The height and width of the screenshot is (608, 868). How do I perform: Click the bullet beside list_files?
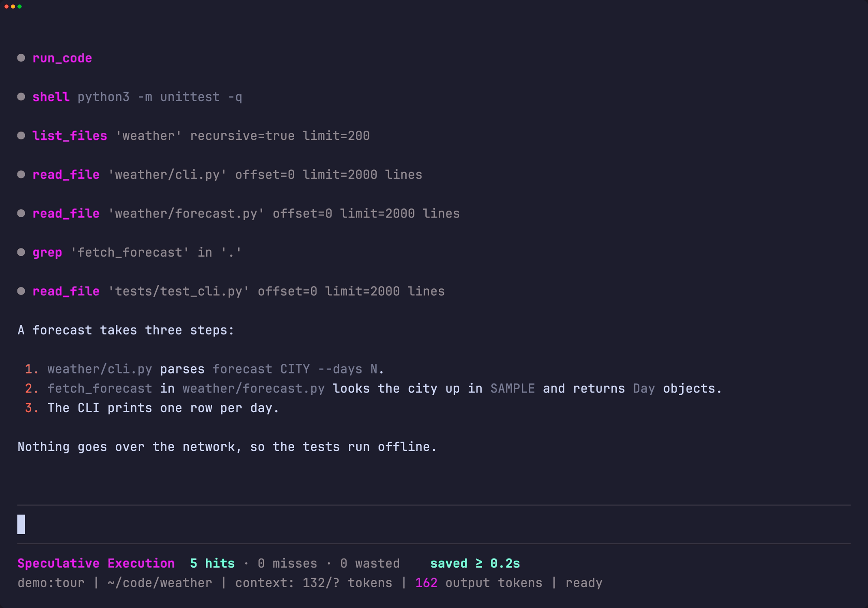[21, 135]
